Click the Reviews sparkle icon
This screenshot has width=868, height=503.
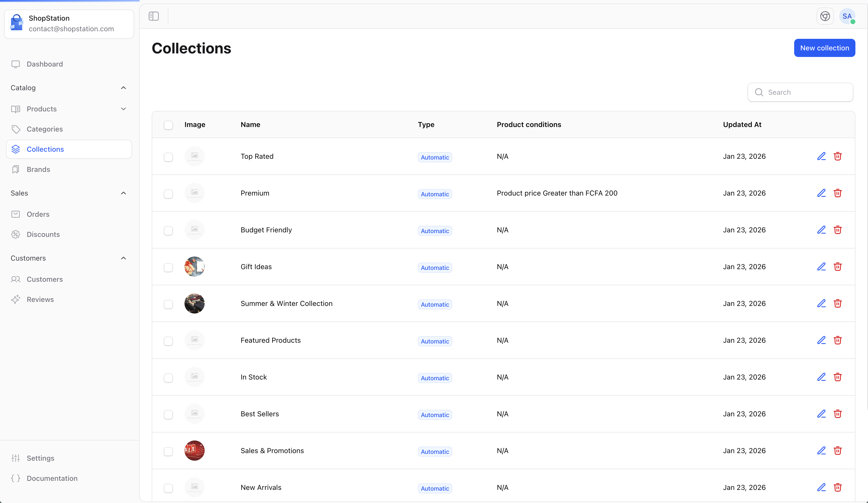[16, 299]
